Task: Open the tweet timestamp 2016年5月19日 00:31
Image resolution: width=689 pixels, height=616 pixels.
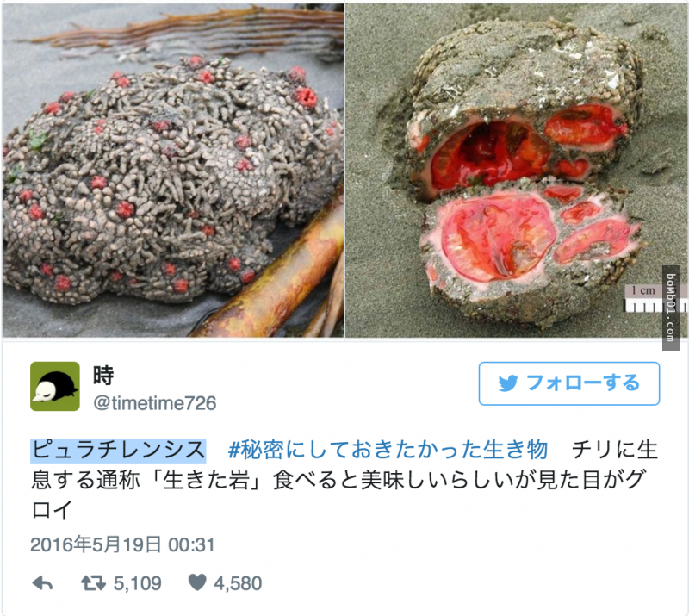Action: coord(122,544)
